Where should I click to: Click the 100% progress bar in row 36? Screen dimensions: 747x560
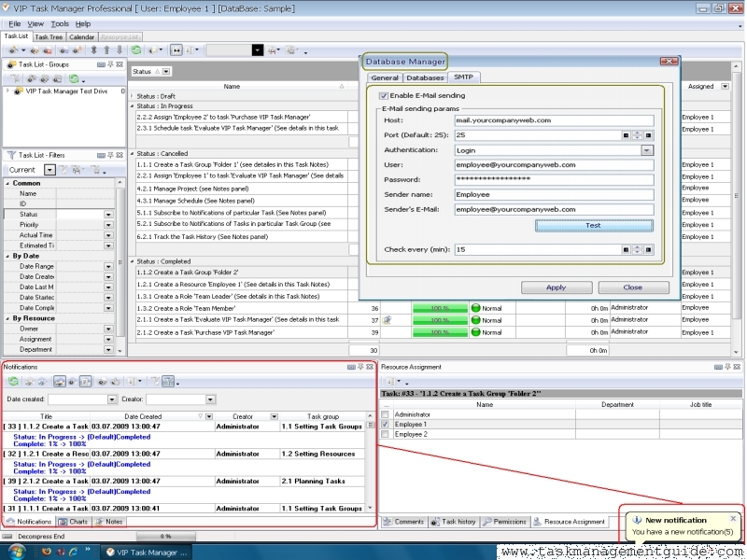[x=440, y=308]
